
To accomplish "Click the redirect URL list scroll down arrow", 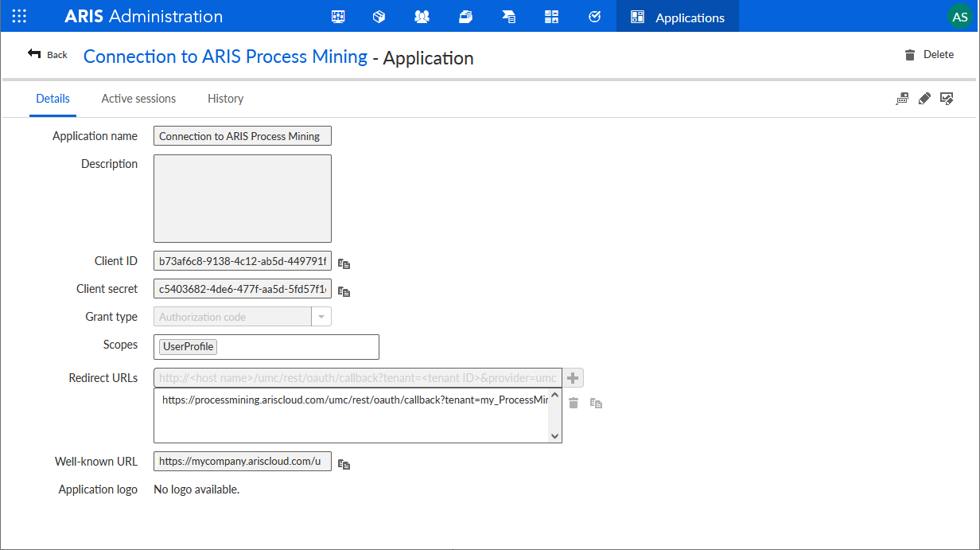I will pos(555,436).
